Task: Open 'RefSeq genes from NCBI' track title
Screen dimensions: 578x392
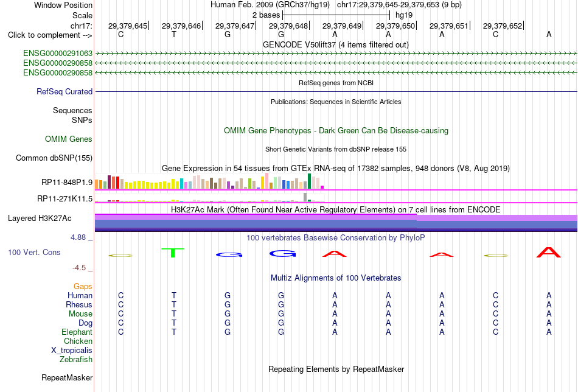Action: (336, 83)
